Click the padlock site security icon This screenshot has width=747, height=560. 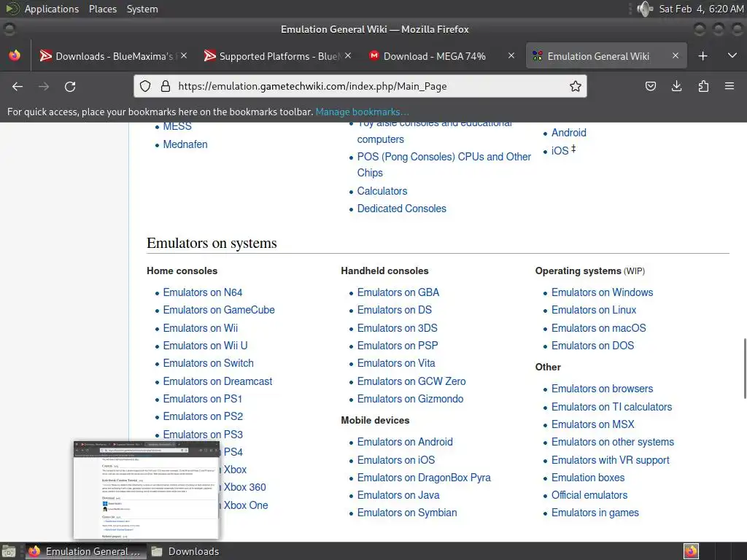click(166, 86)
